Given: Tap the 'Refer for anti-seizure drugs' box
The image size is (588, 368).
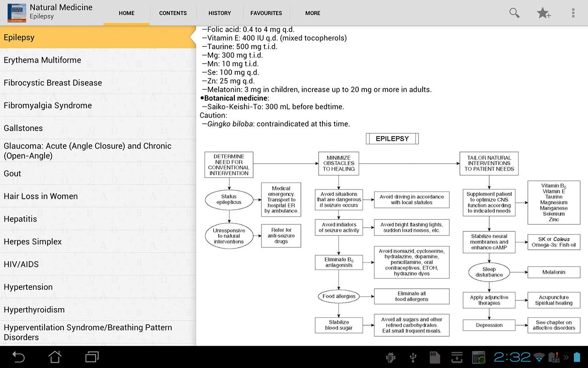Looking at the screenshot, I should pyautogui.click(x=281, y=236).
